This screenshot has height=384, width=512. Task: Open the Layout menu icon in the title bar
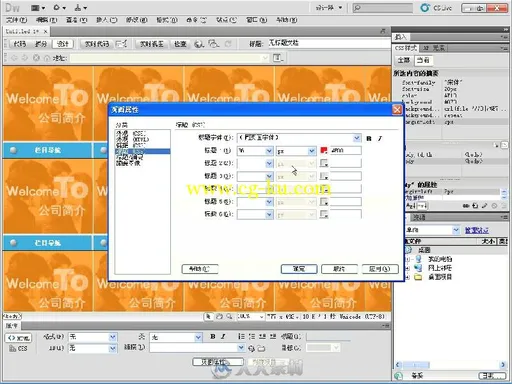pos(38,7)
